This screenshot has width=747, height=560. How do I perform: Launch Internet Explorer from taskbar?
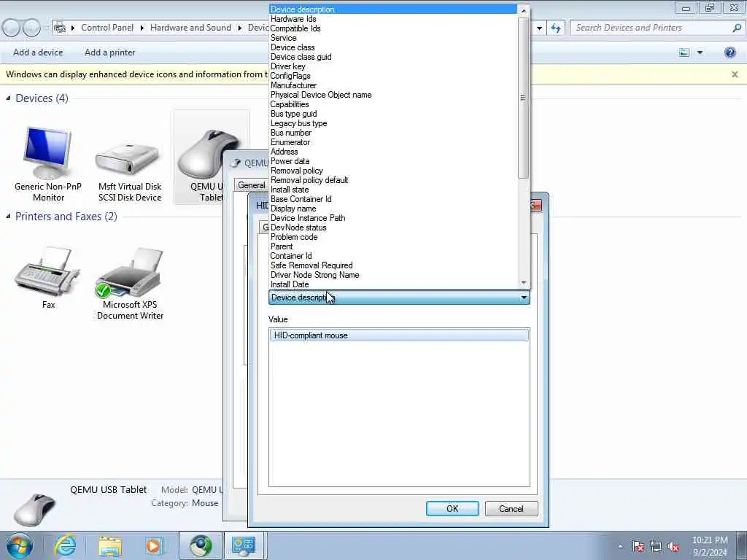65,545
